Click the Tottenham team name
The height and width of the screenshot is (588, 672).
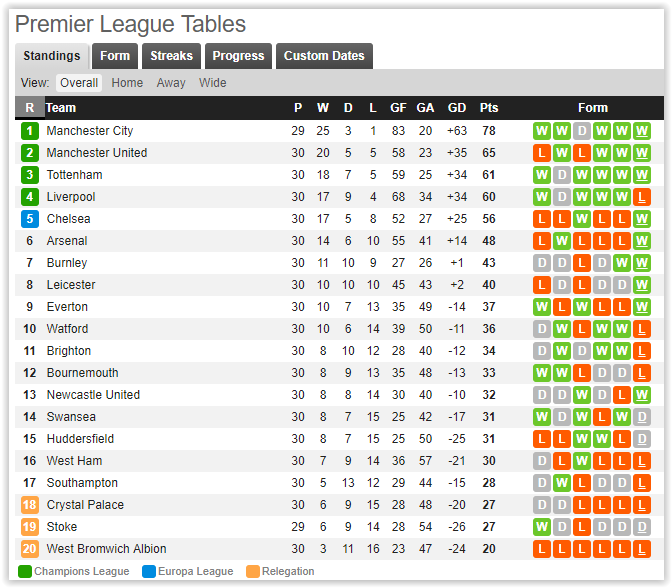point(74,175)
